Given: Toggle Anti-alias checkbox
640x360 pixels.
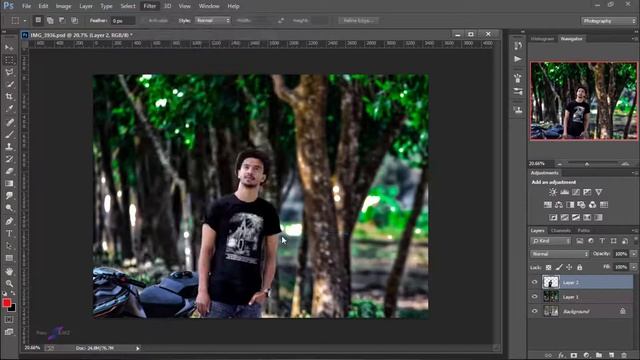Looking at the screenshot, I should pos(144,20).
